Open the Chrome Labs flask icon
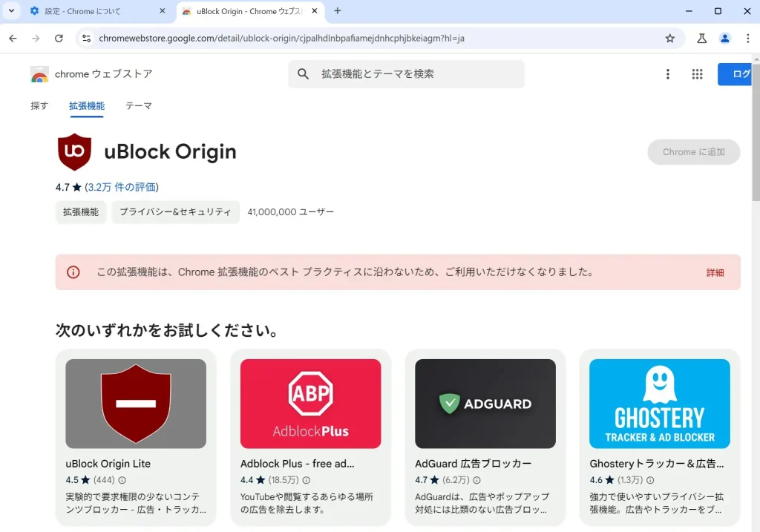 [x=701, y=37]
